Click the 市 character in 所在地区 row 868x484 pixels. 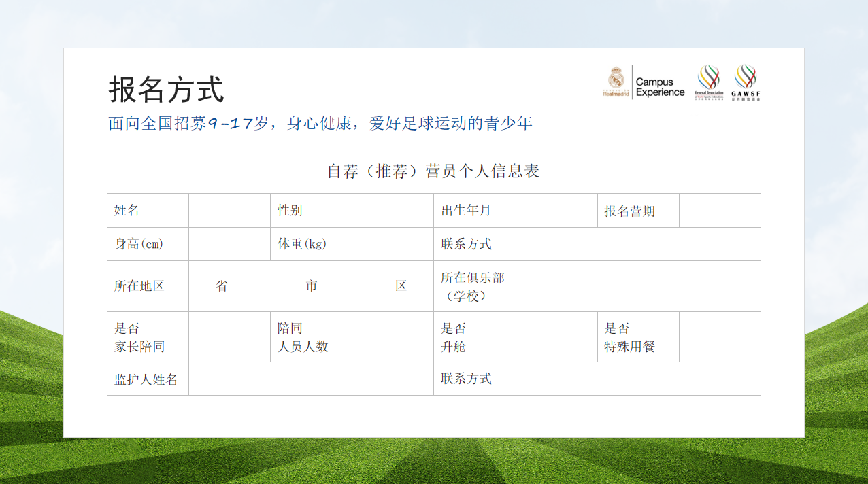click(x=312, y=286)
